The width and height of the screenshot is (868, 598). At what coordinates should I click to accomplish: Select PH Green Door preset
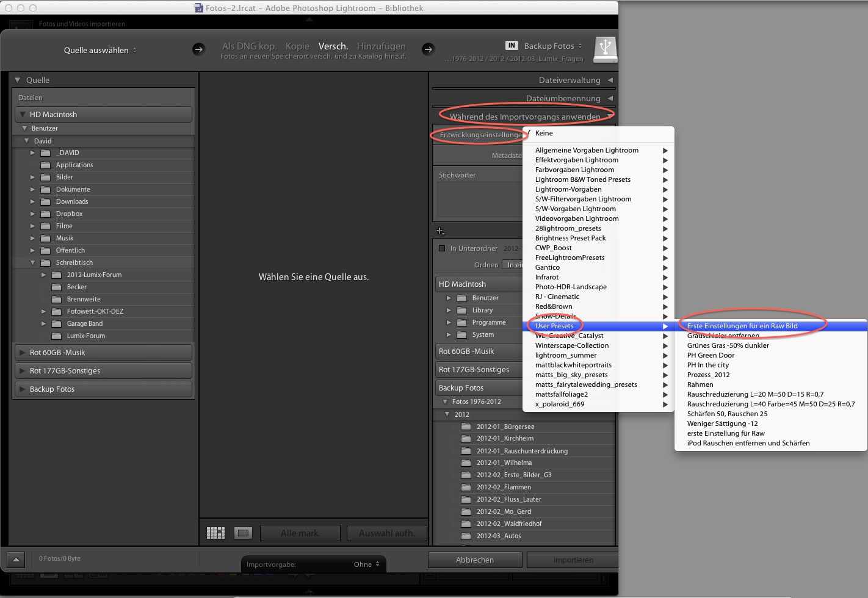click(x=770, y=355)
